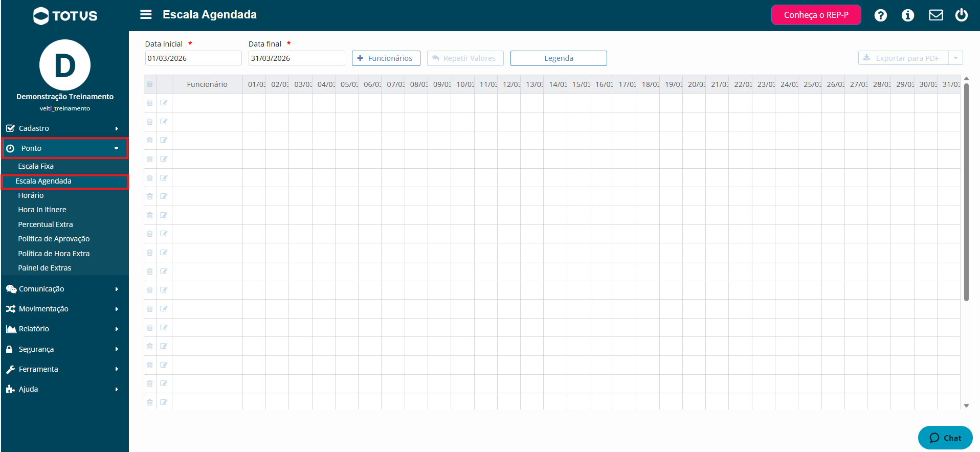This screenshot has width=980, height=452.
Task: Expand the Relatório menu arrow
Action: click(117, 329)
